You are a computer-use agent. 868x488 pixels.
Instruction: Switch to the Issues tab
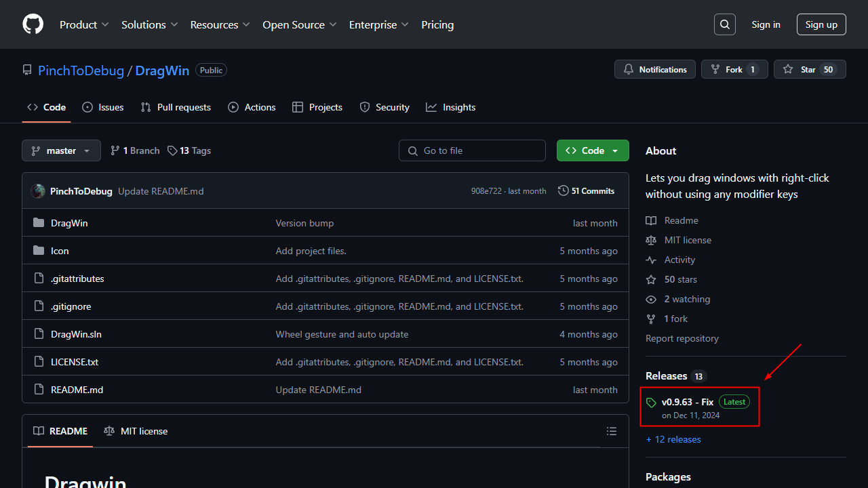click(x=103, y=107)
